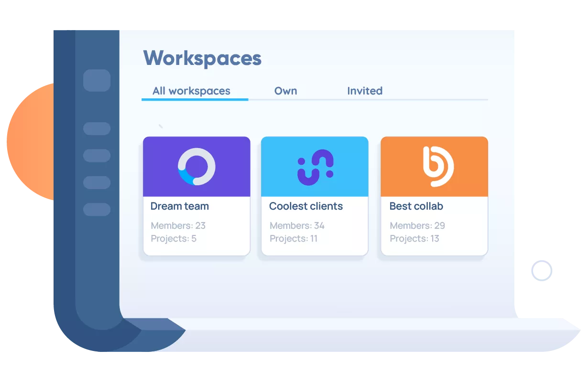Click the Dream team workspace name
588x382 pixels.
point(180,206)
